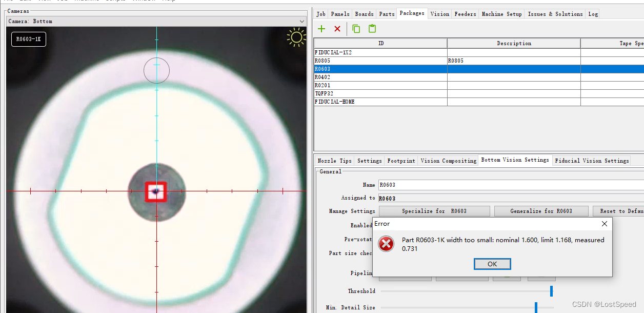Open Fiducial Vision Settings sub-tab
This screenshot has width=644, height=313.
592,161
